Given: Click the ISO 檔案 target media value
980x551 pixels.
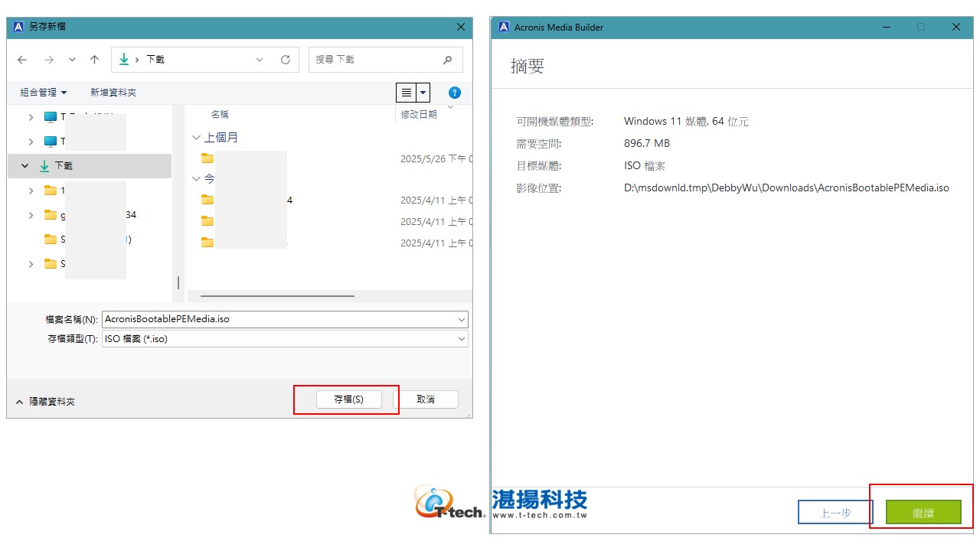Looking at the screenshot, I should tap(645, 165).
